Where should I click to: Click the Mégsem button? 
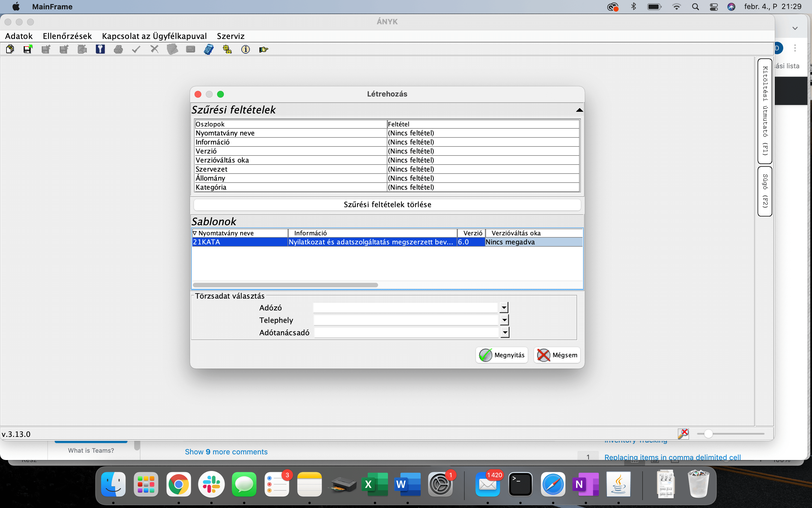pos(557,355)
